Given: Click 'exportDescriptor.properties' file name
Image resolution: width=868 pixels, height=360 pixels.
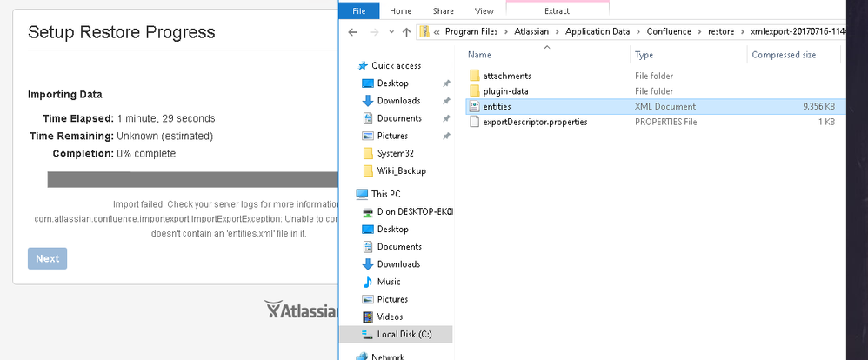Looking at the screenshot, I should [535, 122].
